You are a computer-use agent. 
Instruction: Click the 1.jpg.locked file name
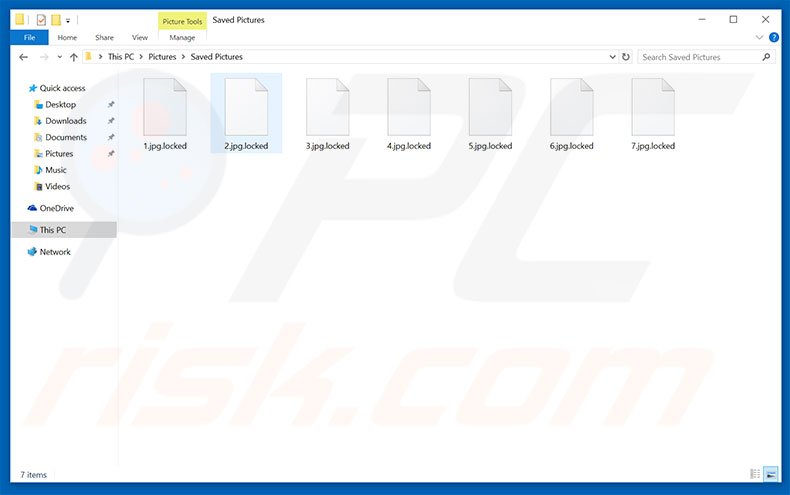click(165, 146)
